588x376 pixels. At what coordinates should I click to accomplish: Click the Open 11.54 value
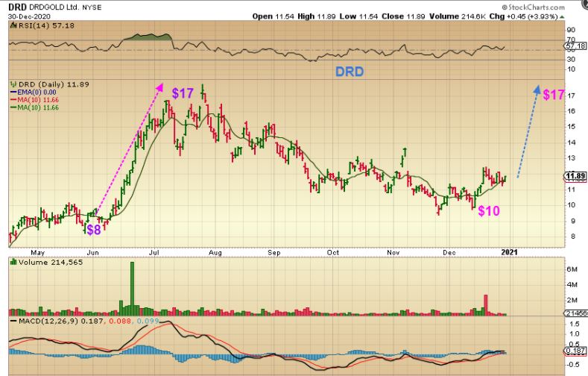click(x=273, y=16)
